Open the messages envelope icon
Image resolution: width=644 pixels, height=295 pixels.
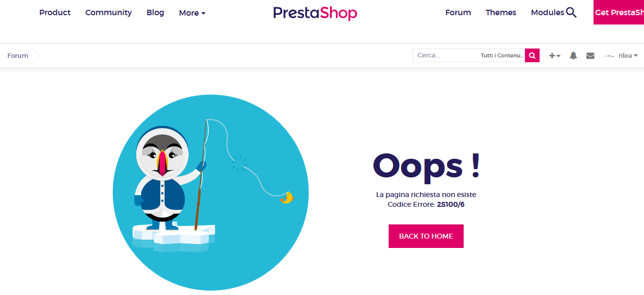(x=590, y=55)
